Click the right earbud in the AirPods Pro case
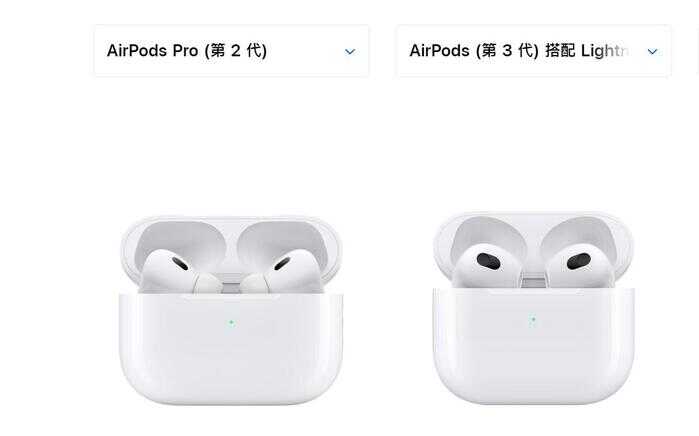This screenshot has width=699, height=436. coord(282,271)
